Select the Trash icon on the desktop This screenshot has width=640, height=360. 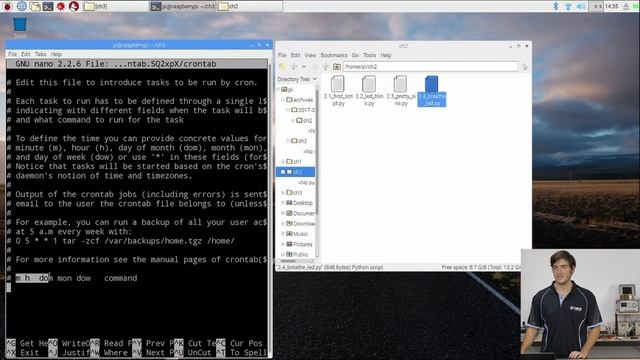click(20, 27)
